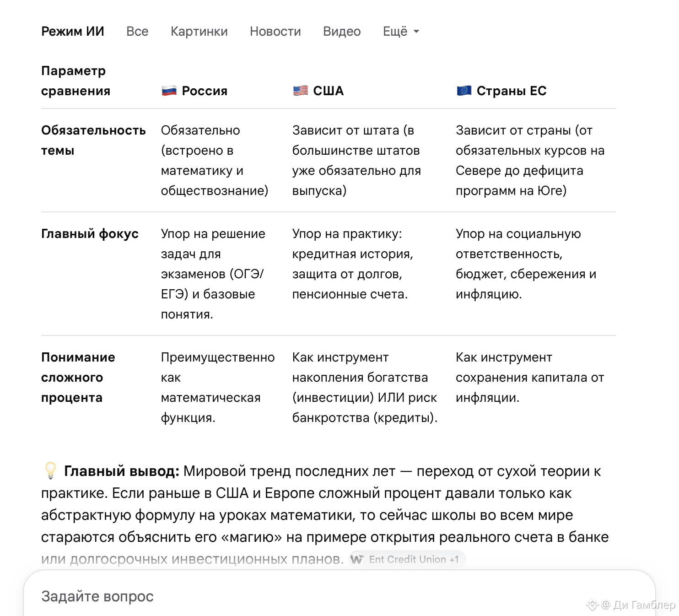The image size is (679, 616).
Task: Click the Россия column header
Action: pos(205,91)
